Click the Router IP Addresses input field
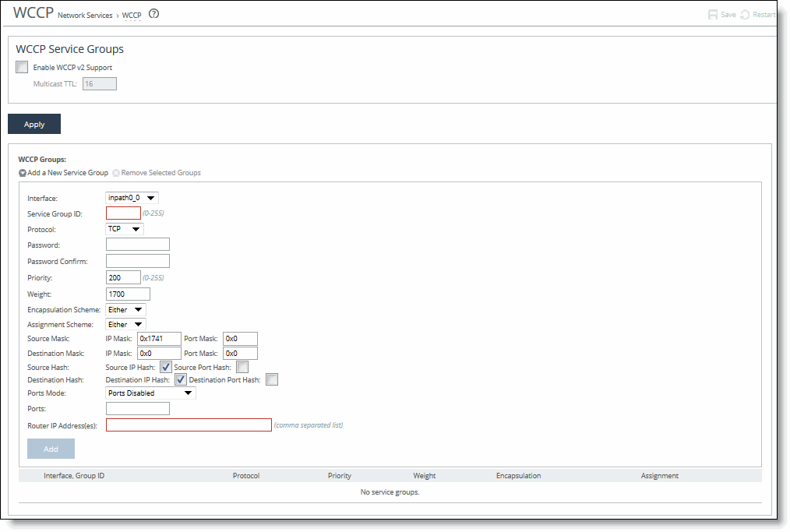This screenshot has width=790, height=532. 189,425
